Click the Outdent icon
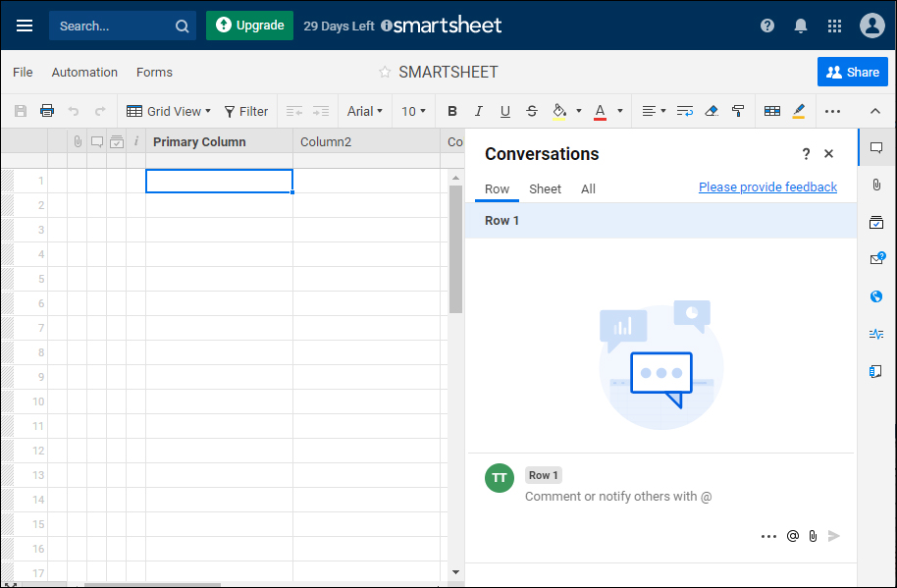The width and height of the screenshot is (897, 588). [294, 111]
